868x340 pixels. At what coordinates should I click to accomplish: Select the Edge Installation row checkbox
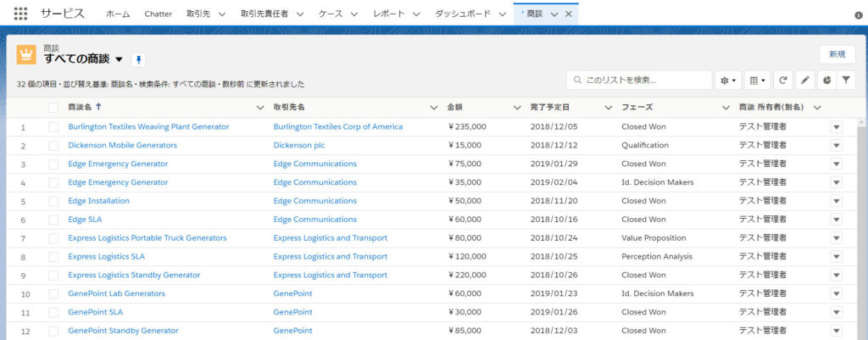(x=53, y=201)
